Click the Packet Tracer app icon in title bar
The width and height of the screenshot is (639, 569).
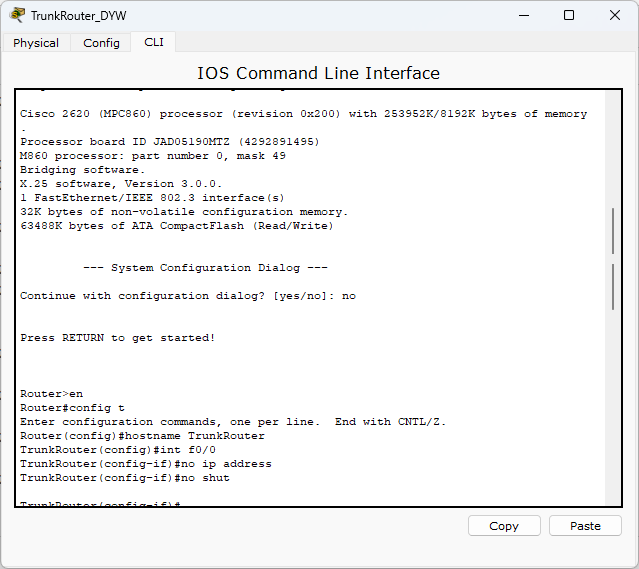pos(17,15)
